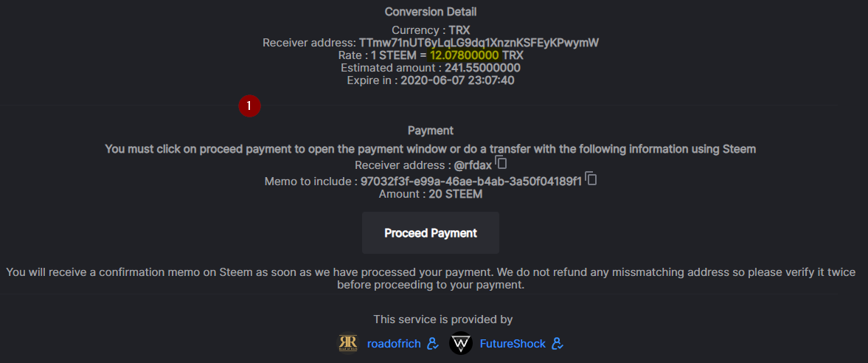Screen dimensions: 868x363
Task: Open the roadofrich profile link
Action: click(x=394, y=344)
